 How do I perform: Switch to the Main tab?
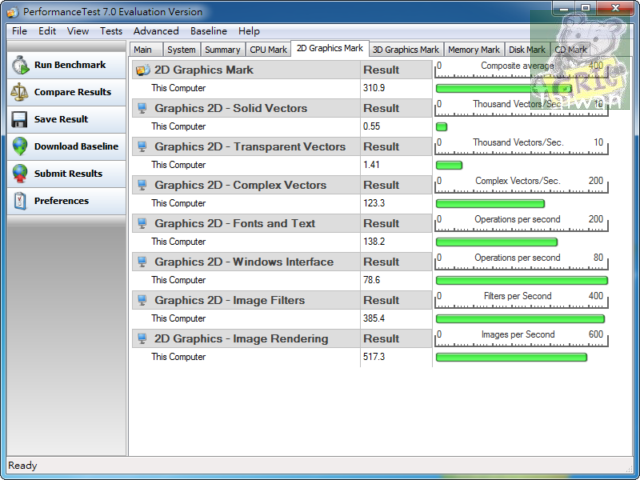(x=146, y=50)
